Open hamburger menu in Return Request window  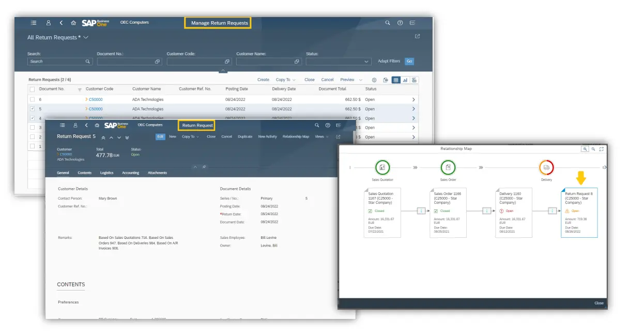[x=63, y=125]
